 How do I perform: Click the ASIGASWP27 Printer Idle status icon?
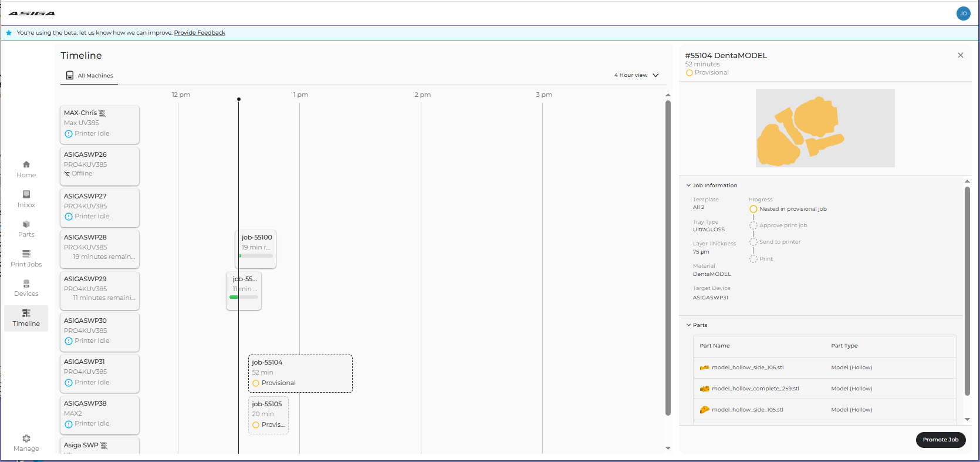[x=69, y=217]
